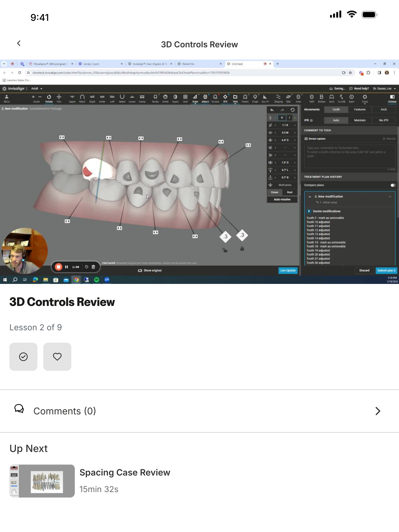
Task: Toggle the Occlus contacts icon
Action: 215,98
